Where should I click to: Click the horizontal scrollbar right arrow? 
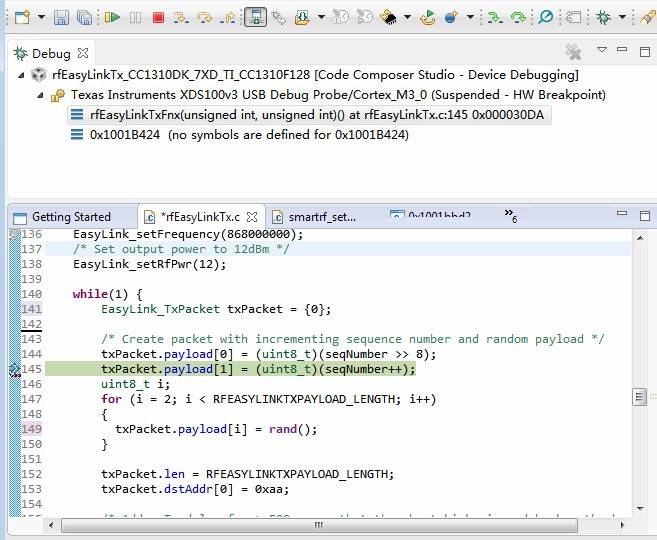click(x=622, y=525)
